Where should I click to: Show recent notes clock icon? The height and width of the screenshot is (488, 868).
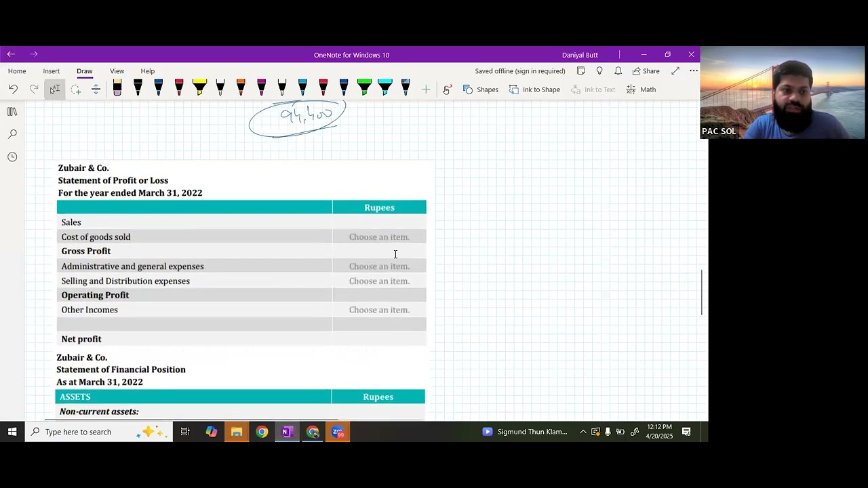[x=12, y=157]
